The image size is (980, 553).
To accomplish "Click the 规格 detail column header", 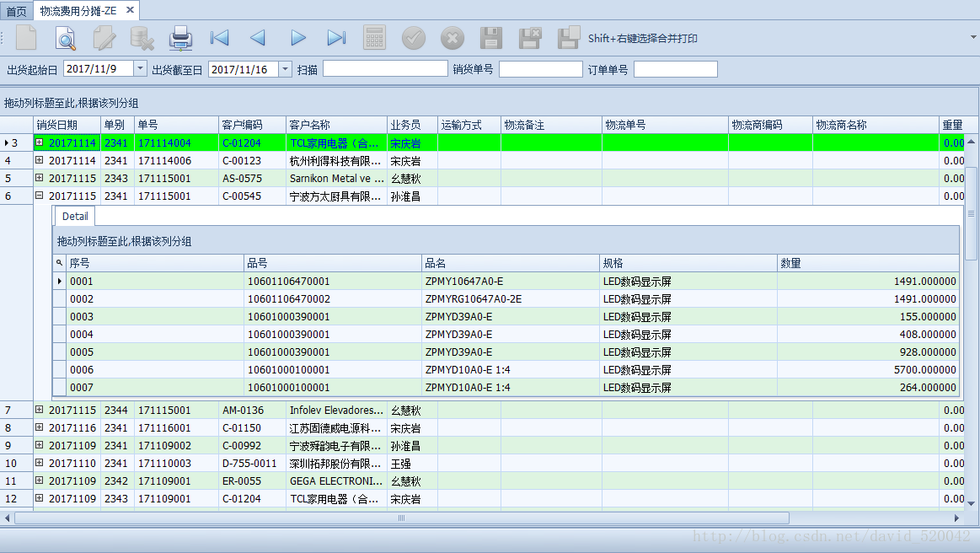I will pos(688,263).
